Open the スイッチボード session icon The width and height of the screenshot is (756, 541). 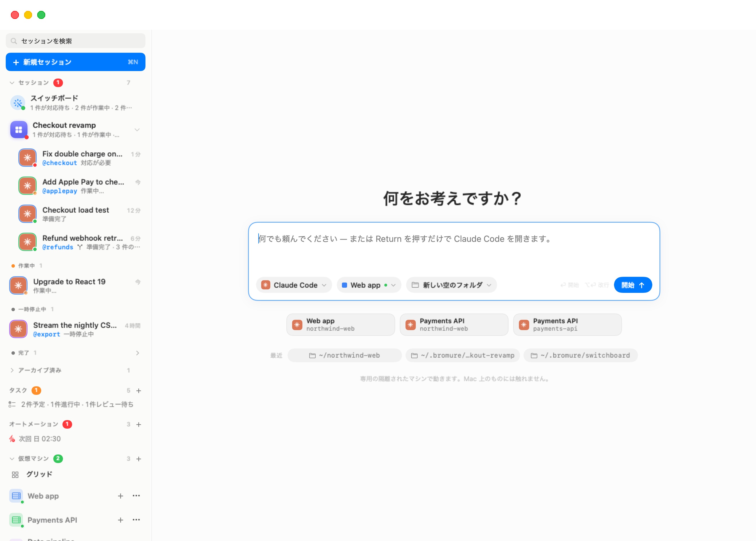coord(18,103)
